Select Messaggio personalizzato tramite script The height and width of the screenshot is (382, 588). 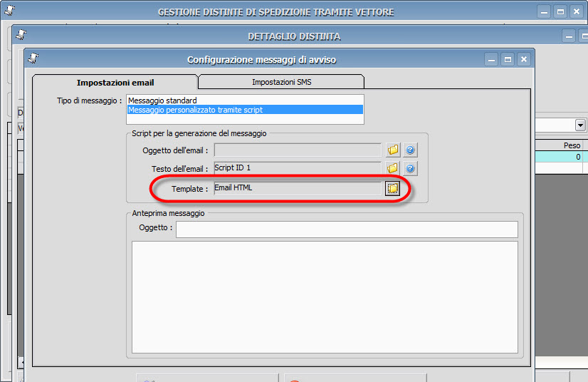click(x=246, y=110)
